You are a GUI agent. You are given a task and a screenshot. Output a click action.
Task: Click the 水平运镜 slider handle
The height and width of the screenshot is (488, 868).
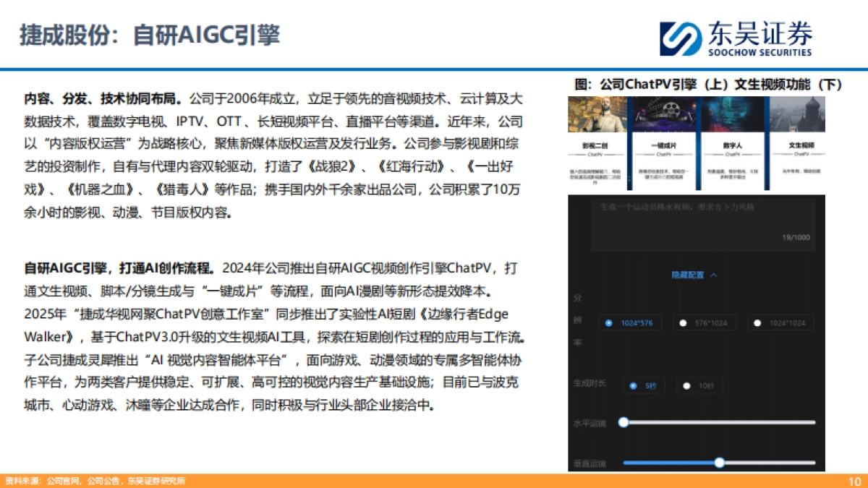624,421
